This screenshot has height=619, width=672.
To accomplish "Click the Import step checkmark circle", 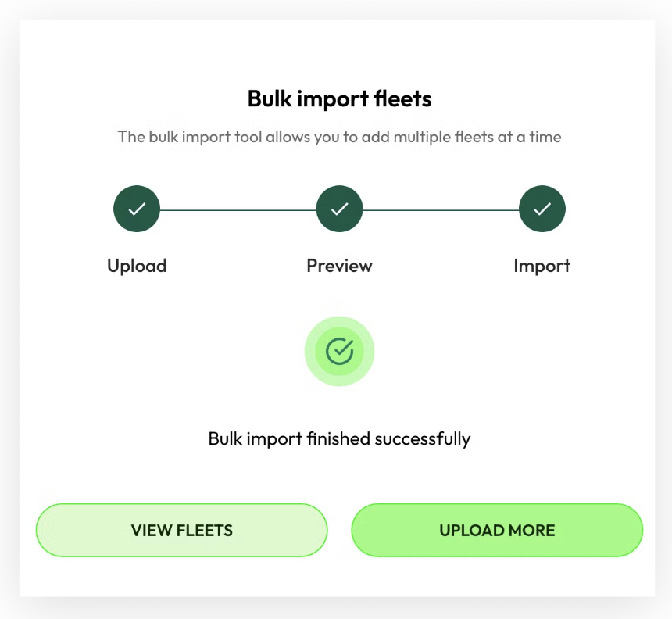I will click(x=542, y=209).
